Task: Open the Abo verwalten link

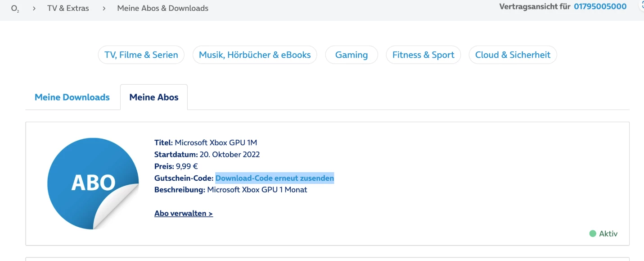Action: point(184,213)
